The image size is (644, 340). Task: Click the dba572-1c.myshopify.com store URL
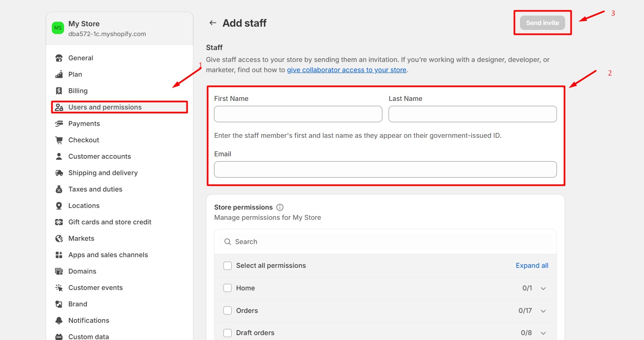[107, 34]
